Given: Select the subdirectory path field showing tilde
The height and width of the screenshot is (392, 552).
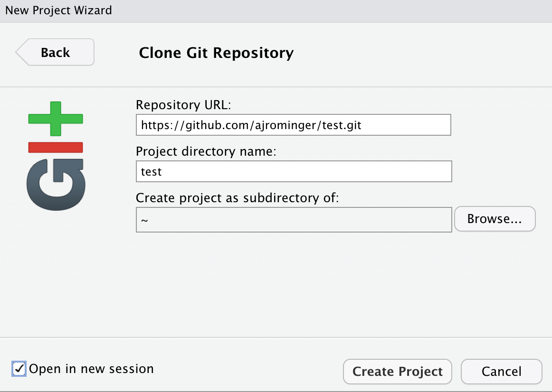Looking at the screenshot, I should tap(293, 219).
